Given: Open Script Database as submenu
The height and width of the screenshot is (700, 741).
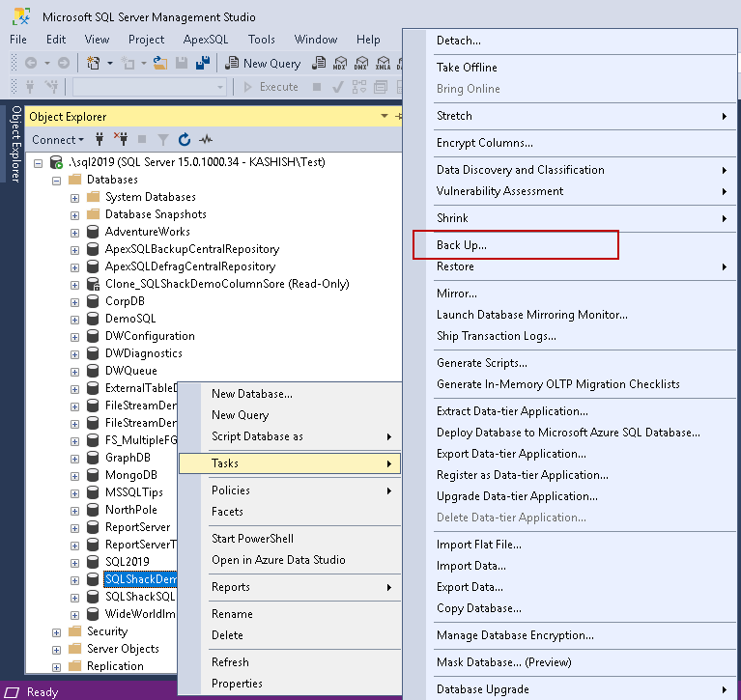Looking at the screenshot, I should pos(290,436).
